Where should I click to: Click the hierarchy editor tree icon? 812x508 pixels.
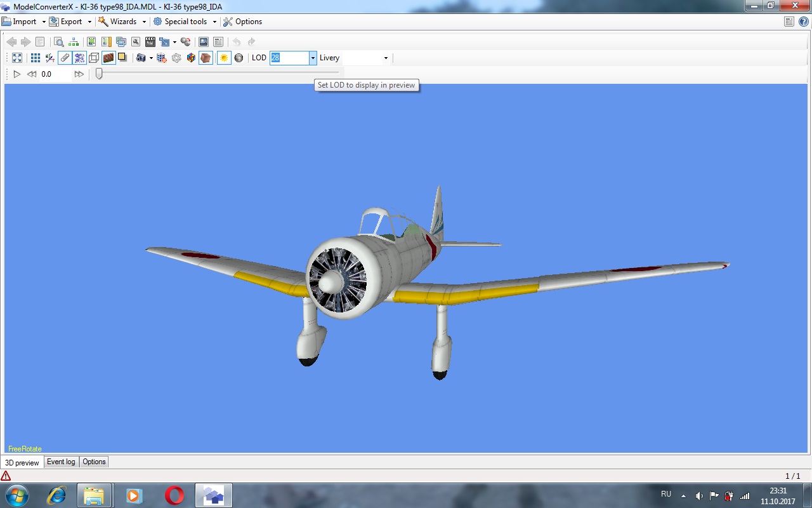(x=74, y=42)
